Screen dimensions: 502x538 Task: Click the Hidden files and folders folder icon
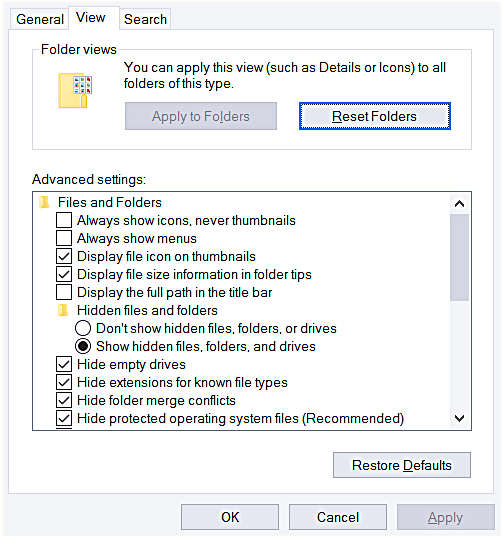click(x=63, y=311)
